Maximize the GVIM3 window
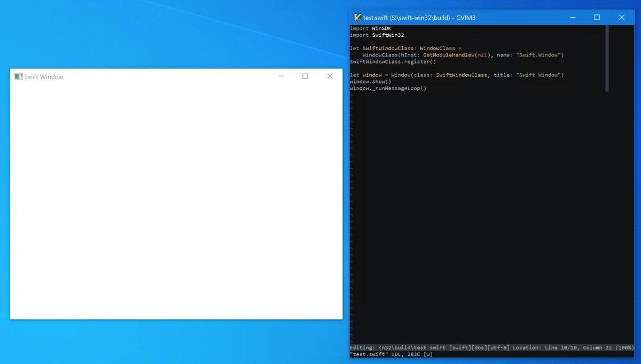The image size is (641, 364). pyautogui.click(x=597, y=18)
